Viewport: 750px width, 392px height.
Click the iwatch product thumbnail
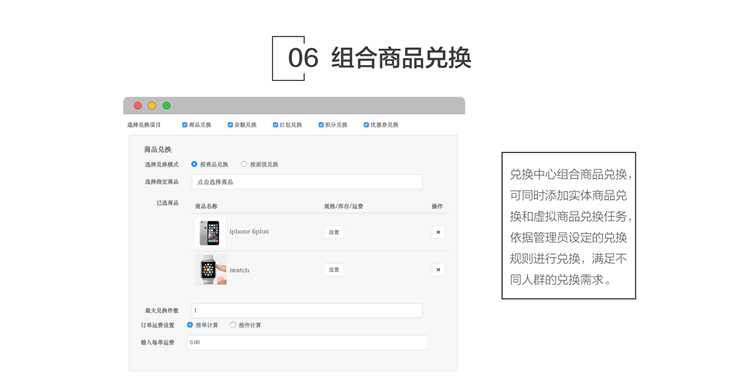[211, 270]
